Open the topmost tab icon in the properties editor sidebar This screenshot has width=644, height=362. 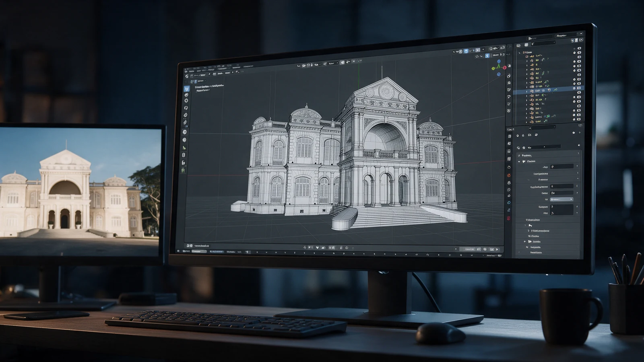509,136
